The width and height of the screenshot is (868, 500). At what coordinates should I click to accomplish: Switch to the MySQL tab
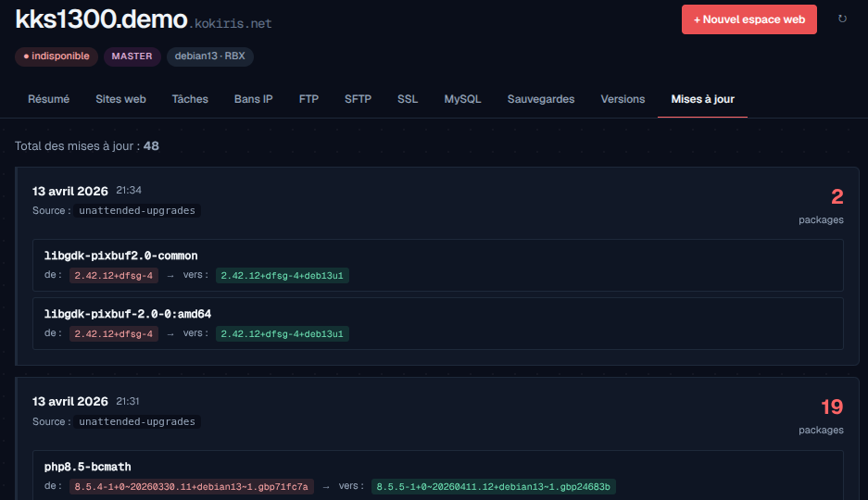coord(463,99)
